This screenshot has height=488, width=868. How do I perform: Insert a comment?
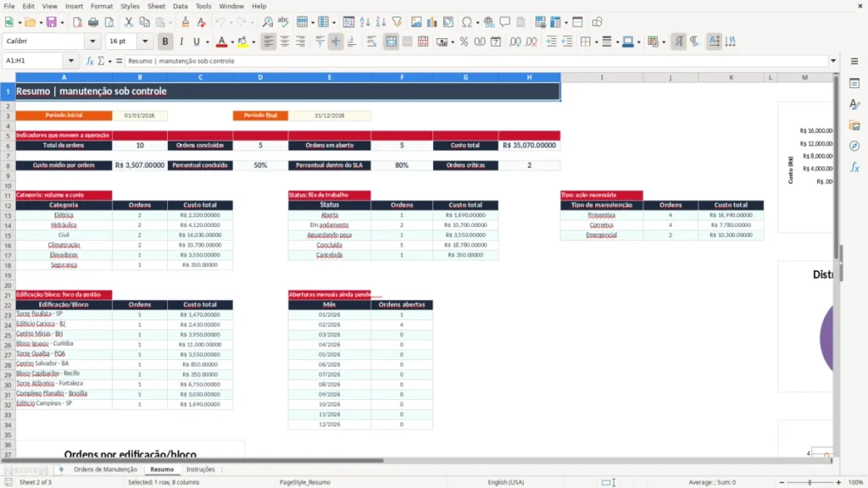pyautogui.click(x=505, y=22)
